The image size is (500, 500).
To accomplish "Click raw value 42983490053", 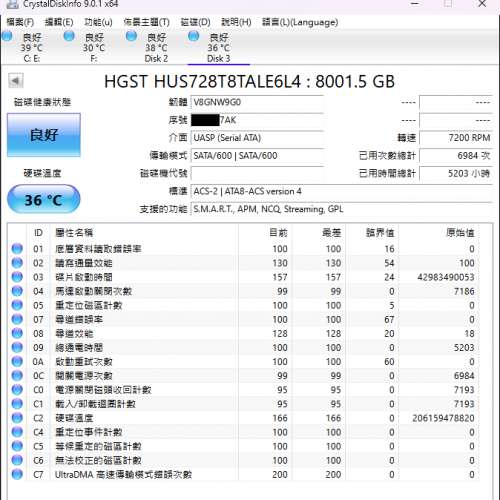I will 446,277.
